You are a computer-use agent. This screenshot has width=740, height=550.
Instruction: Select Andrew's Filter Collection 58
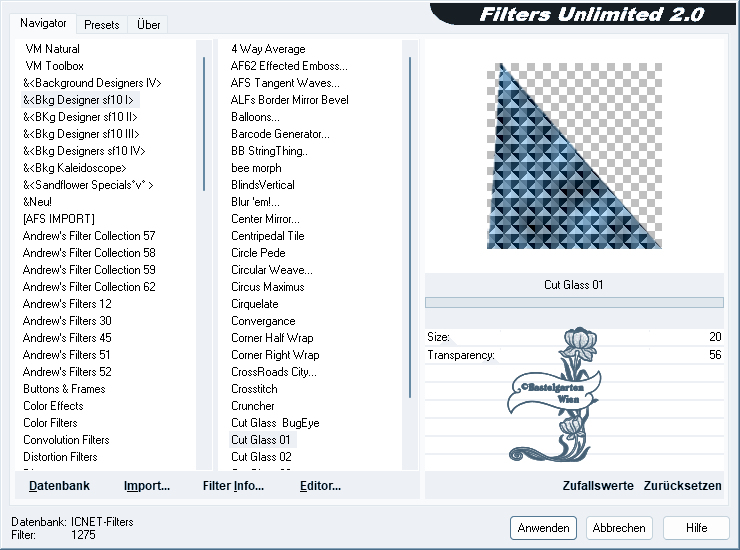pyautogui.click(x=89, y=253)
